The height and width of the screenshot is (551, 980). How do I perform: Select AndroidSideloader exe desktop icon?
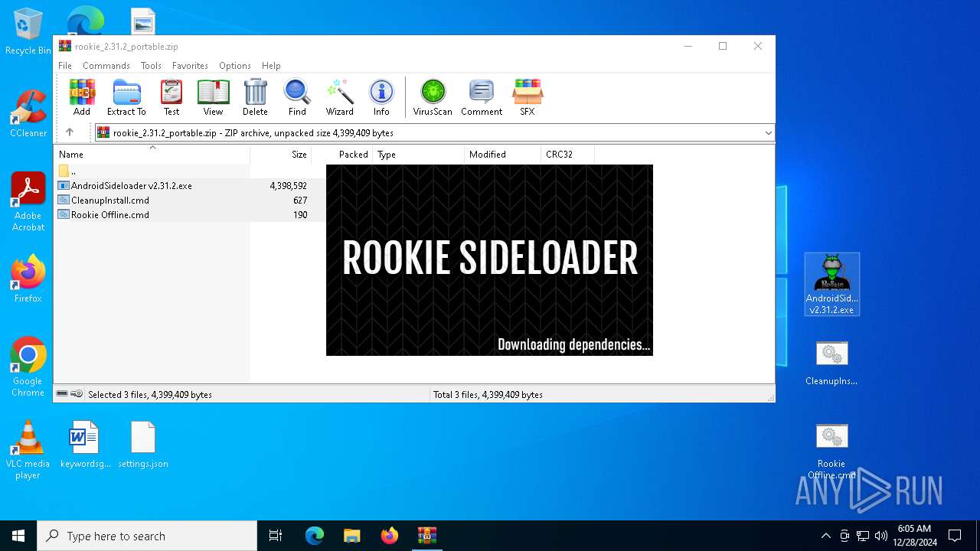(x=832, y=285)
